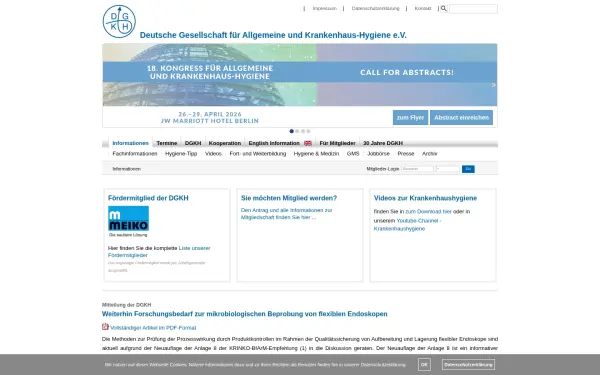Image resolution: width=600 pixels, height=375 pixels.
Task: Select the fourth carousel dot
Action: point(308,131)
